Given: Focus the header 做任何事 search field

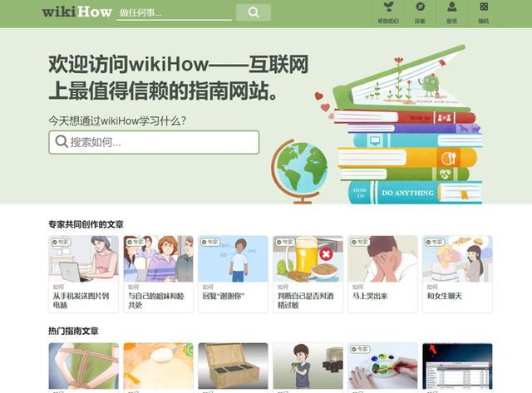Looking at the screenshot, I should 174,13.
